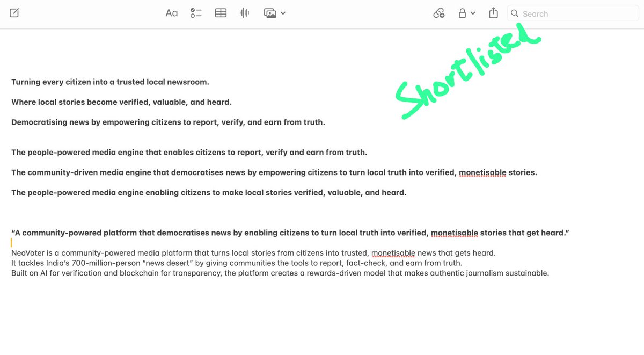Click the line ending "report, verify and earn from truth."

click(x=189, y=152)
